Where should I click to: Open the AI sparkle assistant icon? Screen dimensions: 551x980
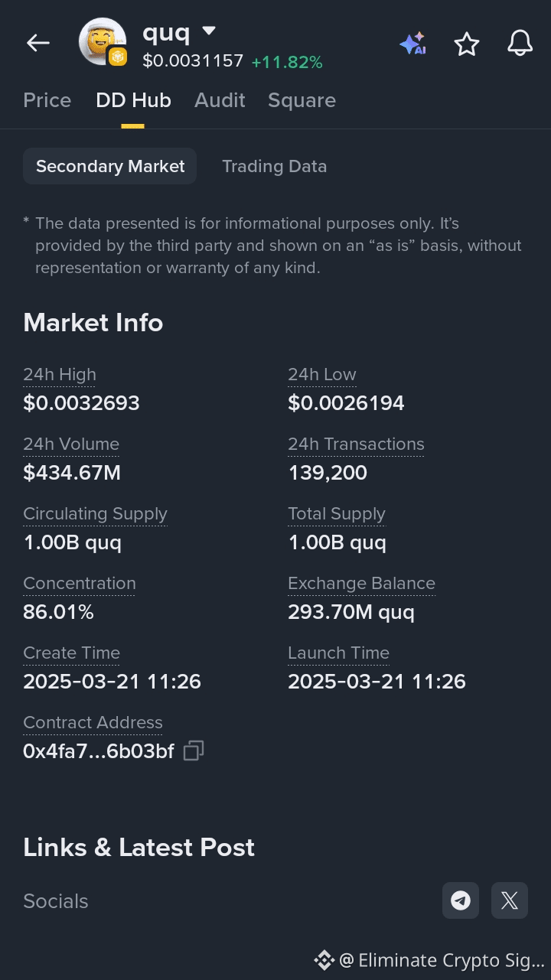pyautogui.click(x=412, y=44)
